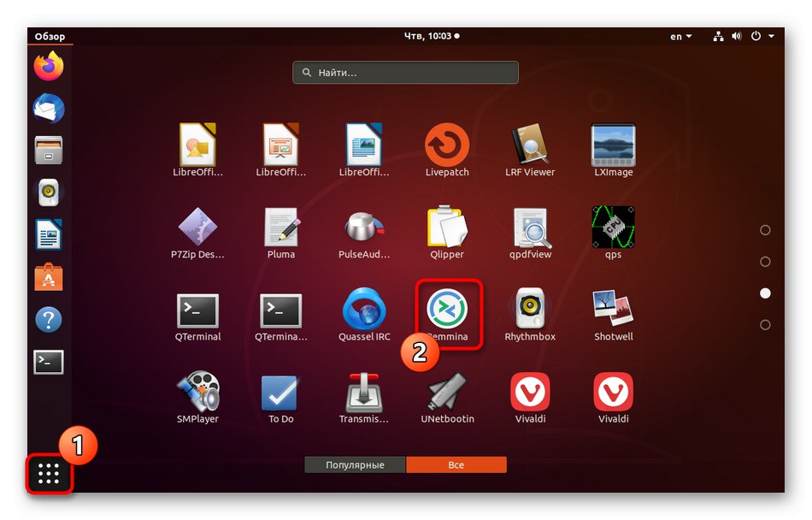Open P7Zip Desktop app
This screenshot has height=520, width=812.
pos(197,233)
